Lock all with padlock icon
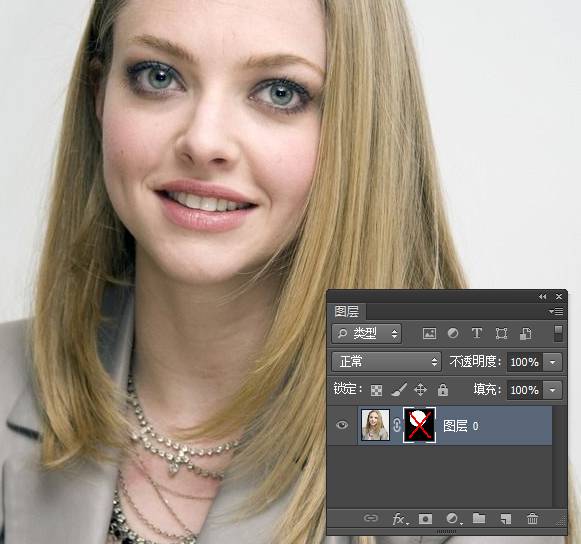 click(x=443, y=390)
